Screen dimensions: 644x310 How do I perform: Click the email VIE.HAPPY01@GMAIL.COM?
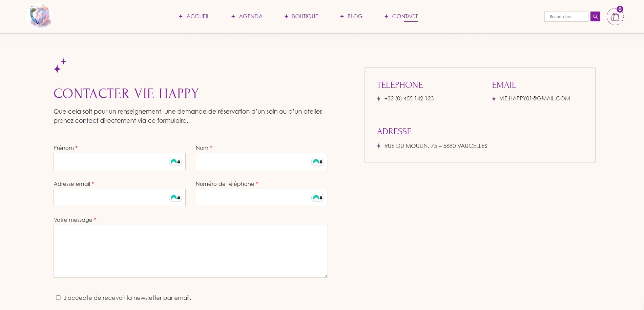[x=535, y=98]
